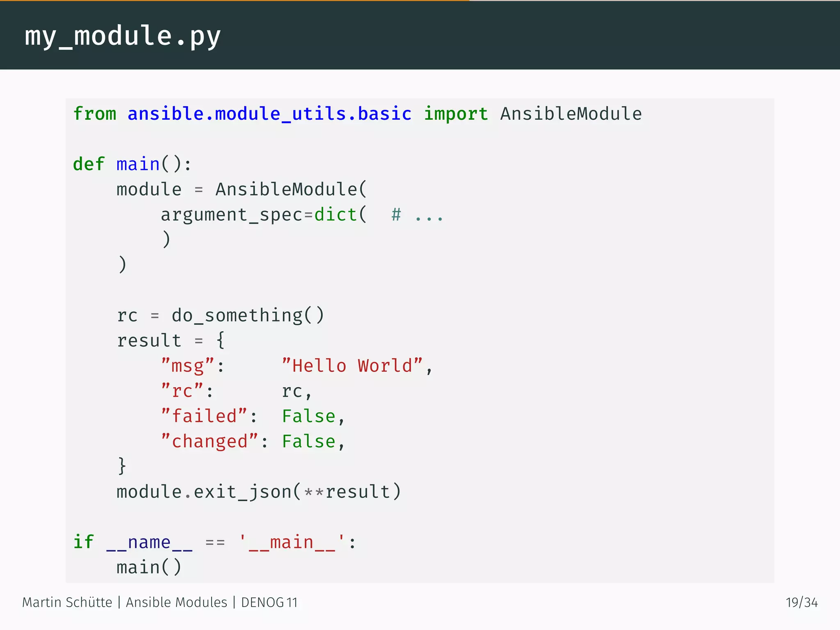Click the 'module.exit_json(**result)' line

pyautogui.click(x=259, y=492)
